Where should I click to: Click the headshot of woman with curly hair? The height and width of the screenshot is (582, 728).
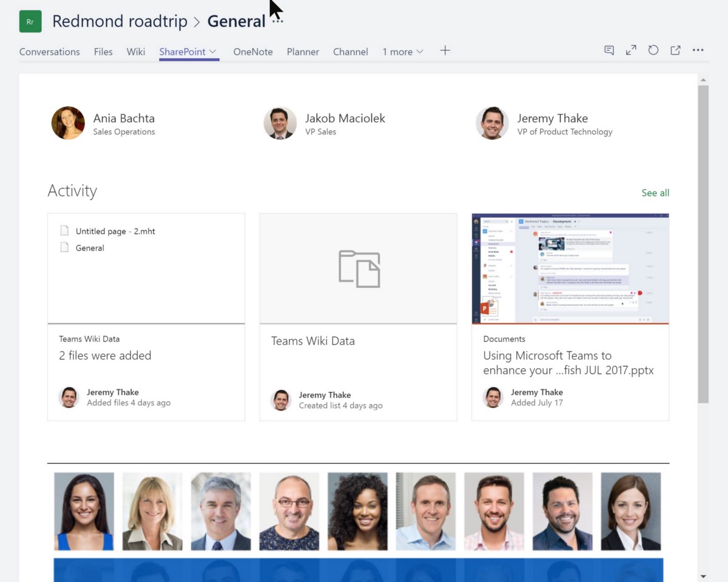click(x=357, y=512)
